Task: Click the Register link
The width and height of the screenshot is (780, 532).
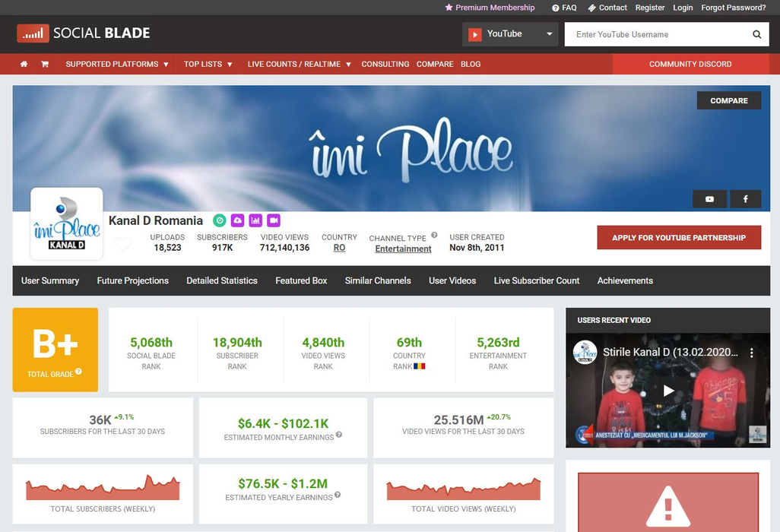Action: click(x=650, y=8)
